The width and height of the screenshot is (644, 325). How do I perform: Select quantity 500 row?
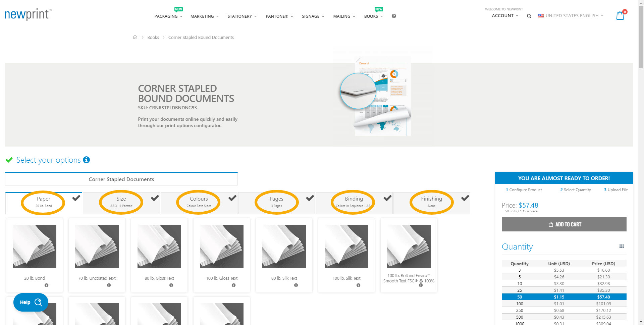(564, 317)
